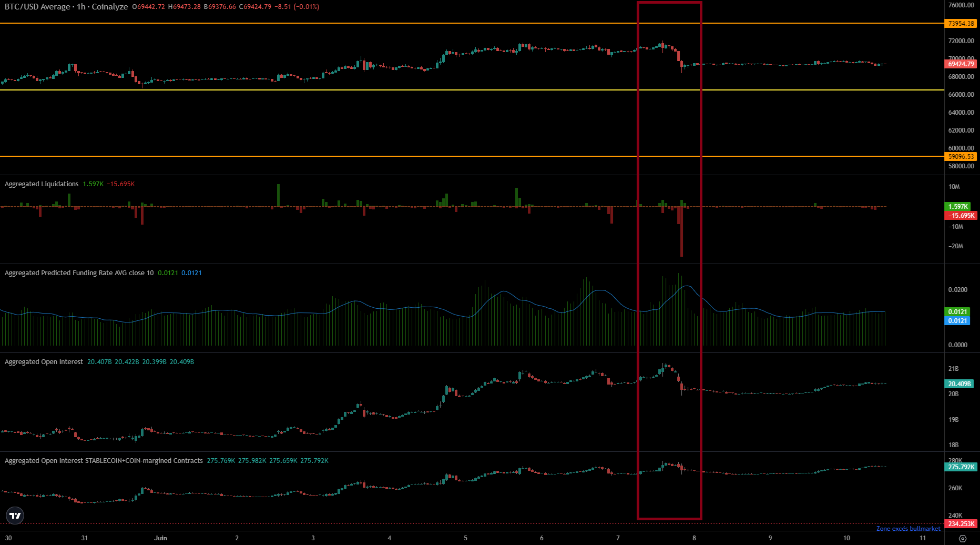
Task: Click the orange 59096.53 price label
Action: coord(959,156)
